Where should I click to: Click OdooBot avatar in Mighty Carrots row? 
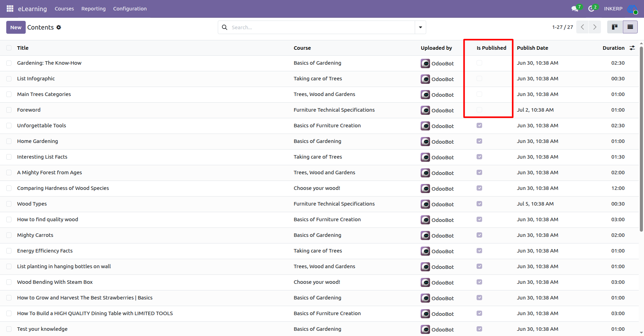click(425, 235)
